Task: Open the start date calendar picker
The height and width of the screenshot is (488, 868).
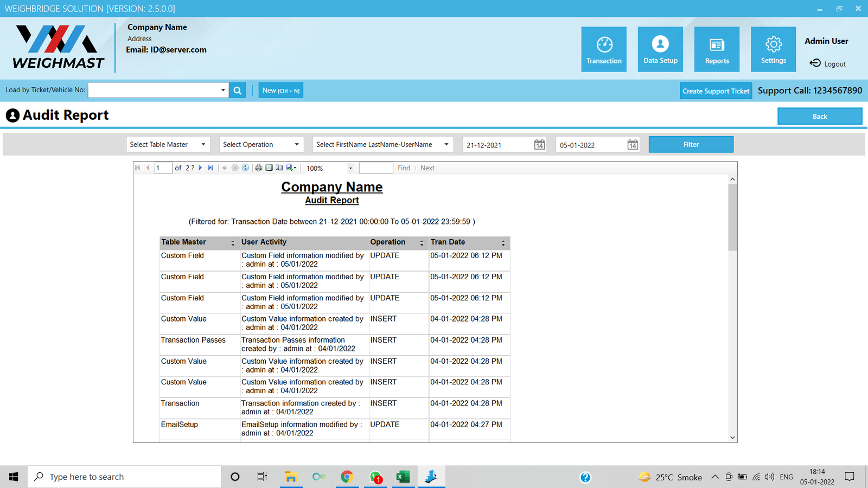Action: click(x=539, y=145)
